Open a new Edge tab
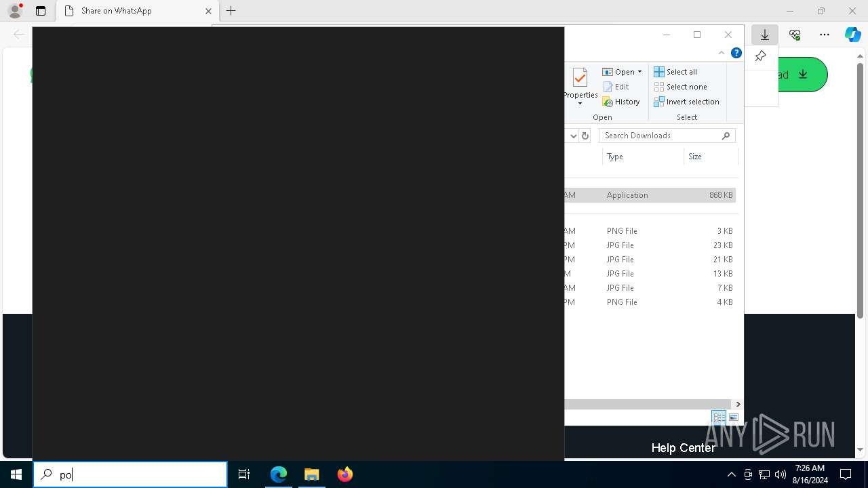This screenshot has width=868, height=488. 231,11
